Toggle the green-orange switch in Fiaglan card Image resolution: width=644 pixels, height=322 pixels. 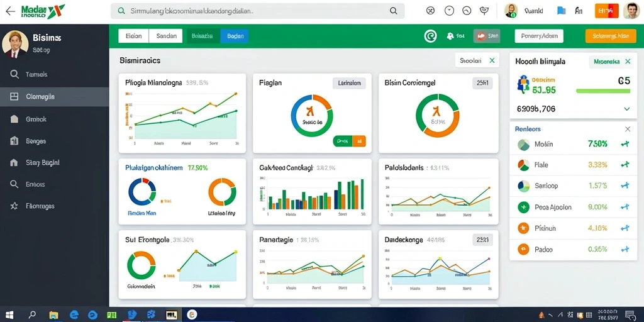click(350, 142)
